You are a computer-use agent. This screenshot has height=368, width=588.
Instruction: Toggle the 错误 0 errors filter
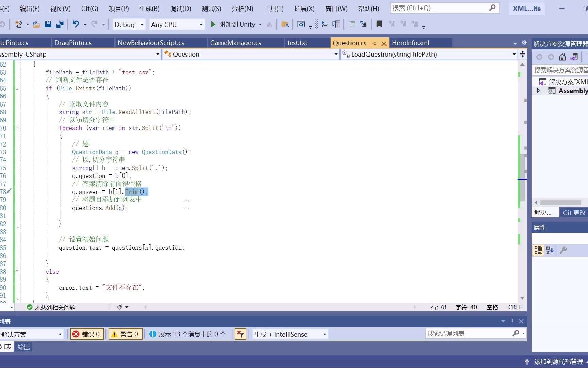pos(86,334)
